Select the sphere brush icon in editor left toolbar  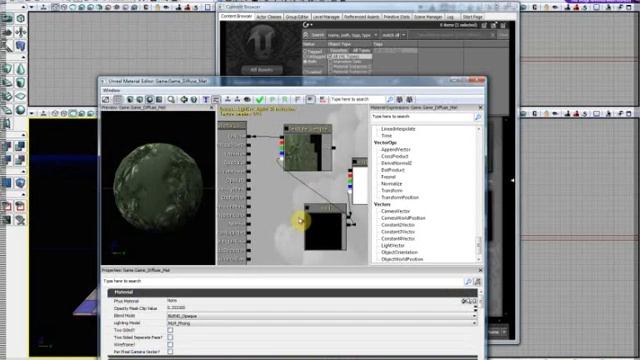[x=20, y=110]
